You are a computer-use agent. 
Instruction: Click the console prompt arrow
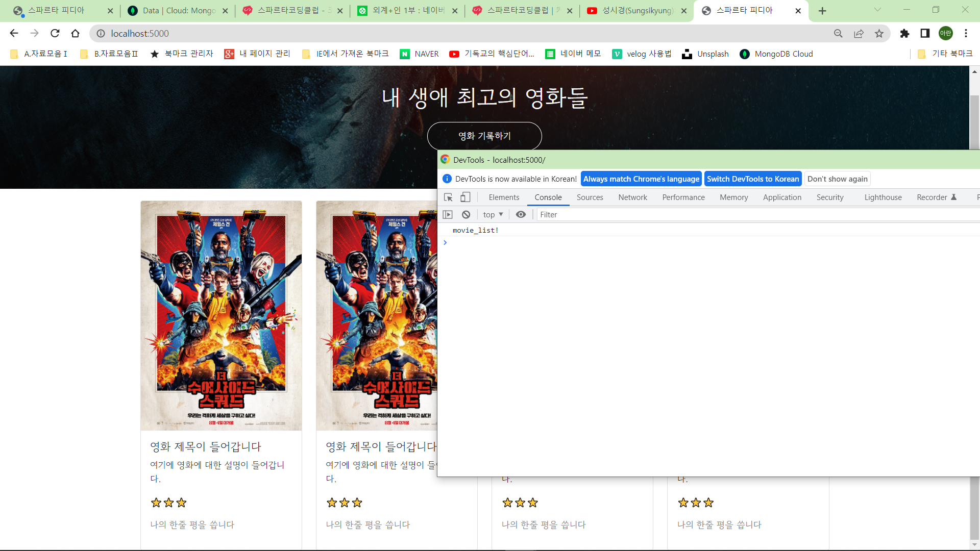[445, 242]
